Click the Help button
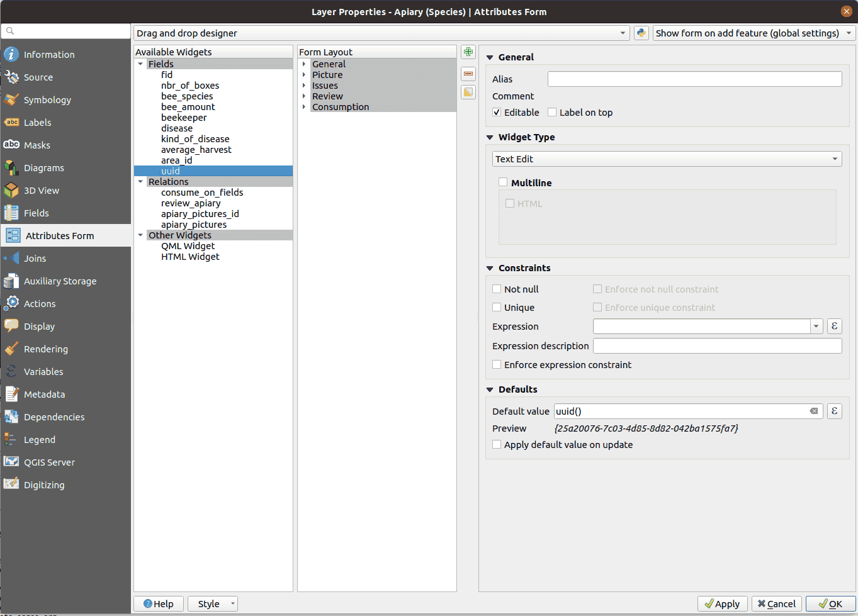Image resolution: width=858 pixels, height=616 pixels. point(159,604)
